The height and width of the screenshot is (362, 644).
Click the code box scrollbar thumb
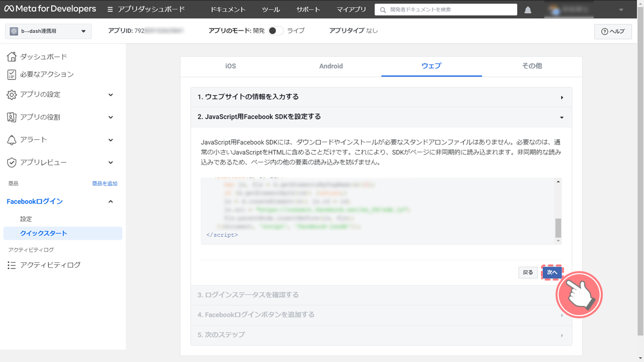[558, 228]
